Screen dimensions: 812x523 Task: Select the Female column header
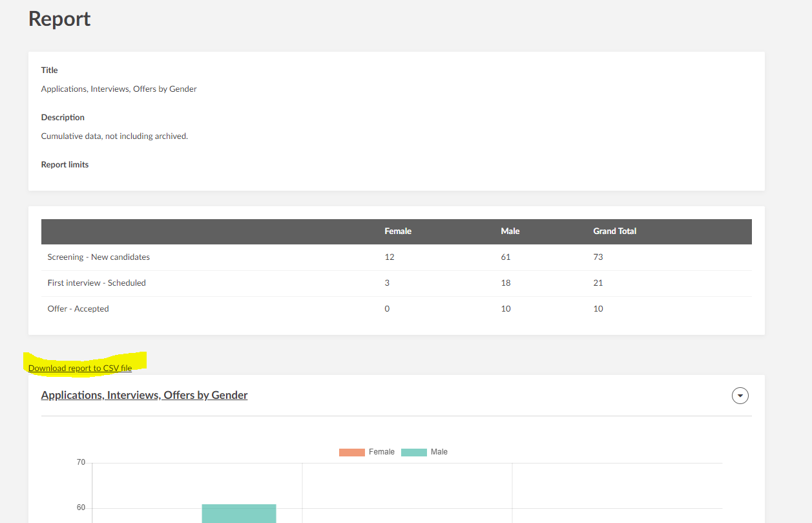click(x=398, y=231)
